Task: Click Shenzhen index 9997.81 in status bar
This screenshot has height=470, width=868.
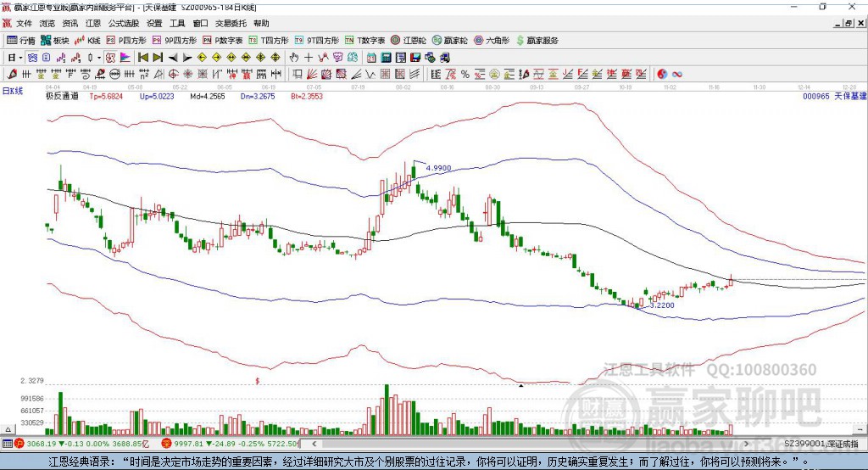Action: point(188,444)
